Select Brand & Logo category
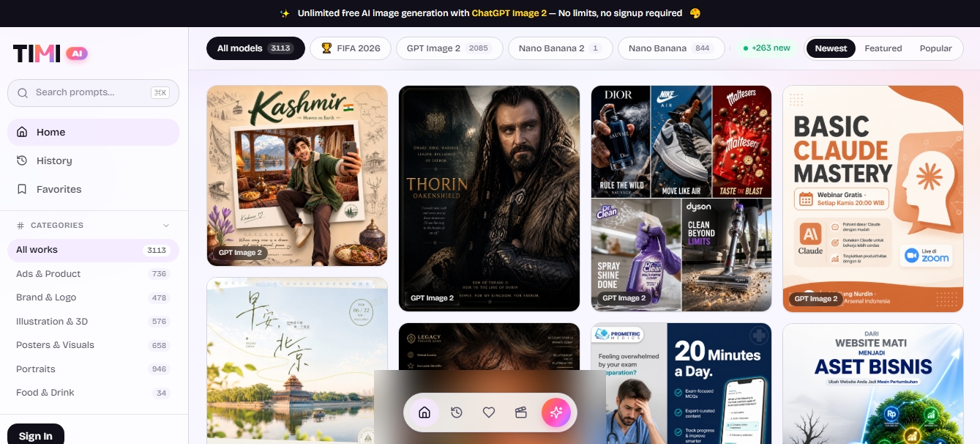This screenshot has width=980, height=444. click(x=93, y=297)
